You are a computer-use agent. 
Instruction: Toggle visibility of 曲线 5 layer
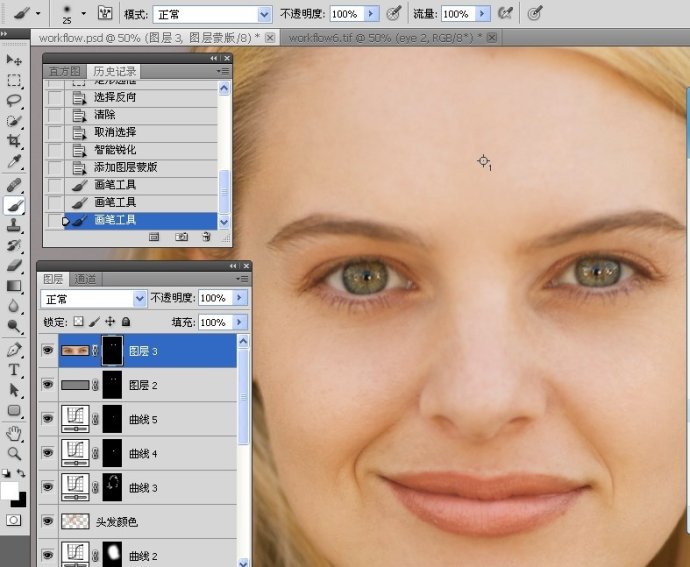pyautogui.click(x=48, y=419)
